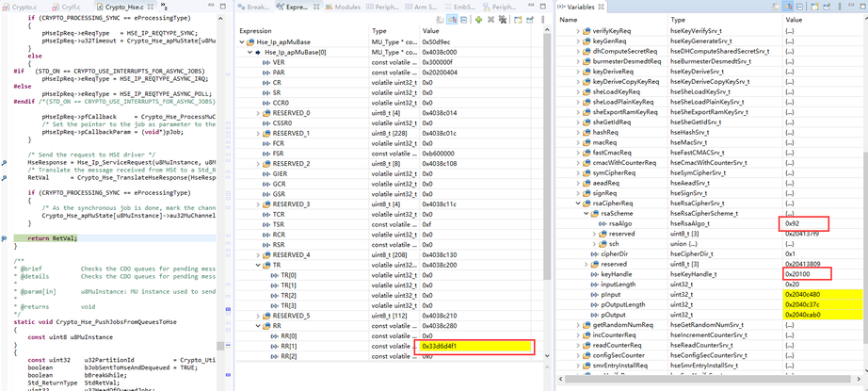Switch to the Crypto.c editor tab
Screen dimensions: 868x391
pos(19,7)
